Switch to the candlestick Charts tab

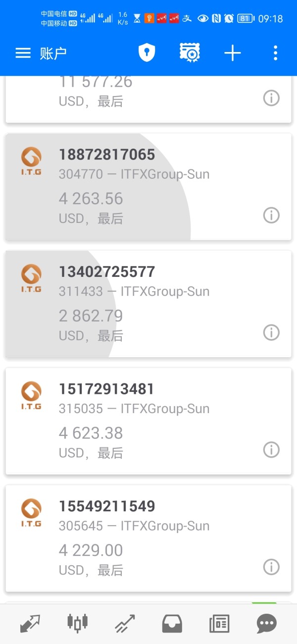(77, 624)
